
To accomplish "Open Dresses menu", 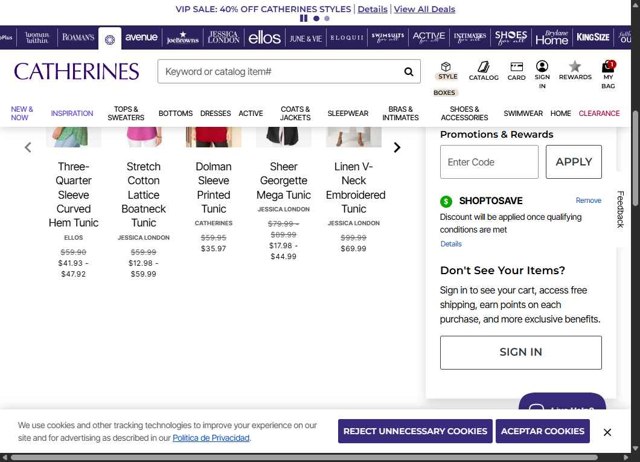I will click(x=216, y=113).
